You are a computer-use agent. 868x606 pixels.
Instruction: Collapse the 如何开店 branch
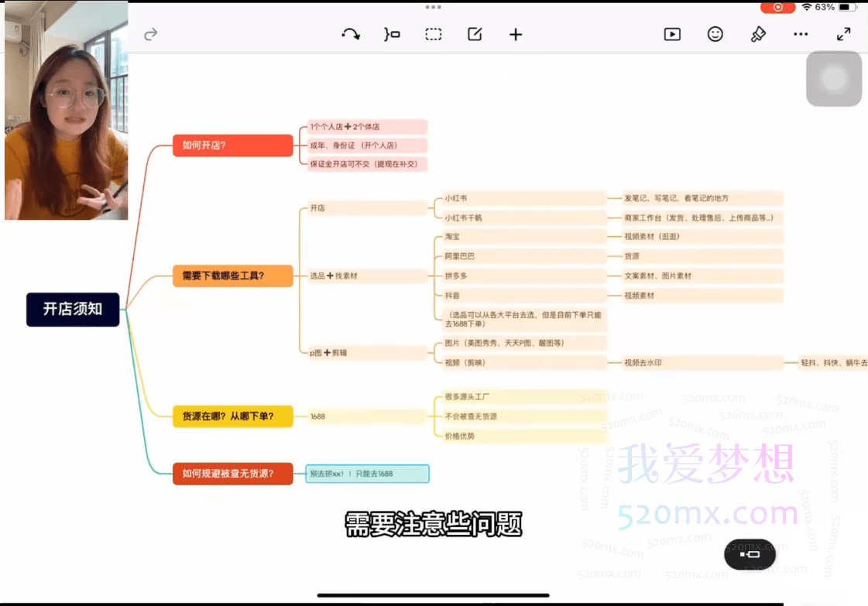(x=232, y=145)
